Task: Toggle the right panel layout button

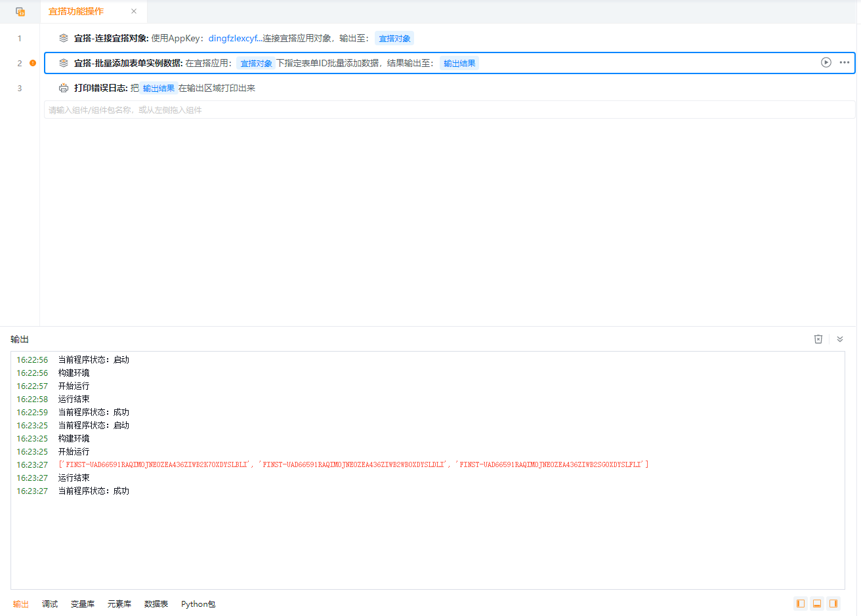Action: pyautogui.click(x=833, y=604)
